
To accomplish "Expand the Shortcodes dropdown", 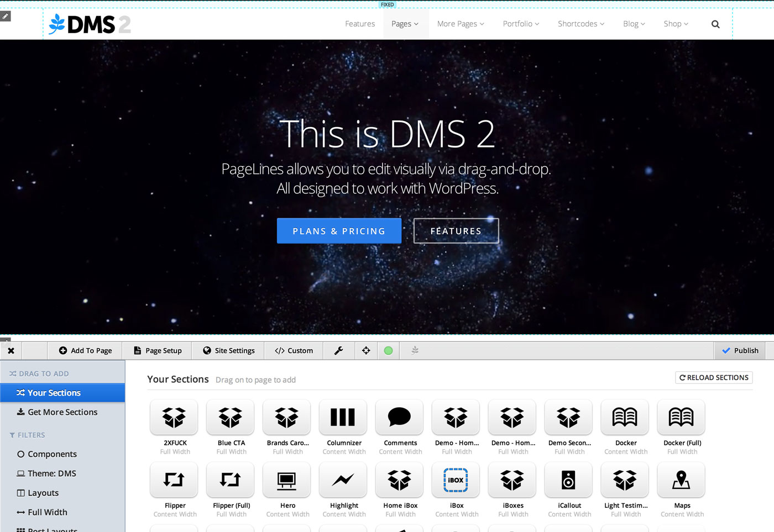I will (581, 24).
